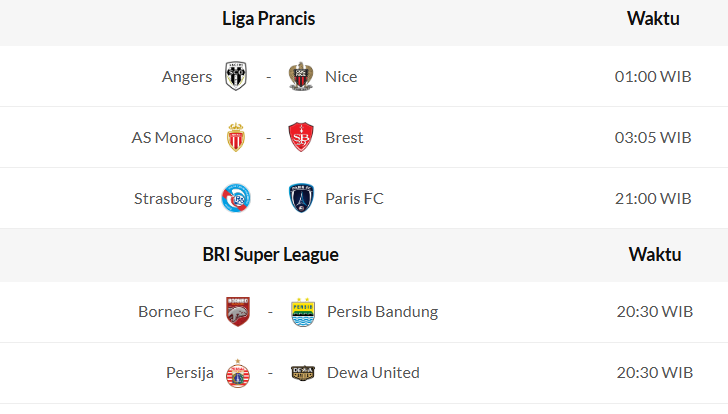
Task: Click the Persib Bandung crest
Action: click(302, 311)
